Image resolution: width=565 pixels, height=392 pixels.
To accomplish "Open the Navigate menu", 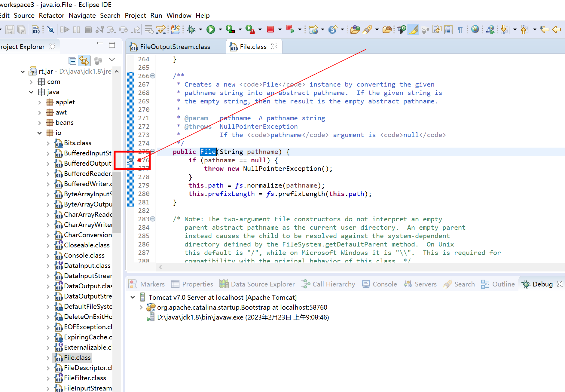I will tap(82, 15).
